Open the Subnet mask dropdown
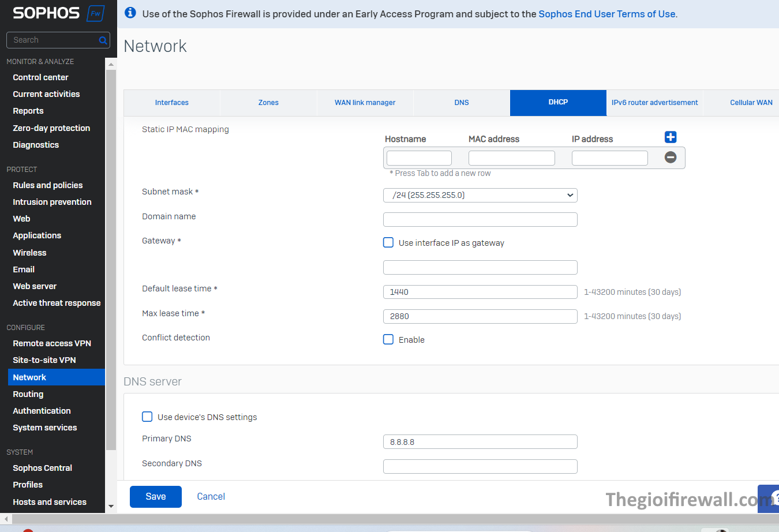 click(x=480, y=195)
